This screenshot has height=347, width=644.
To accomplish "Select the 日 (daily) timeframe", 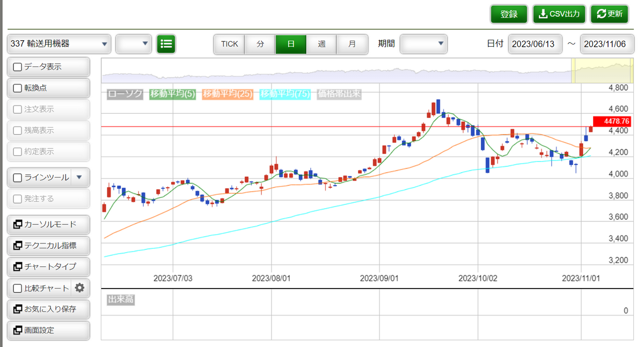I will click(291, 44).
